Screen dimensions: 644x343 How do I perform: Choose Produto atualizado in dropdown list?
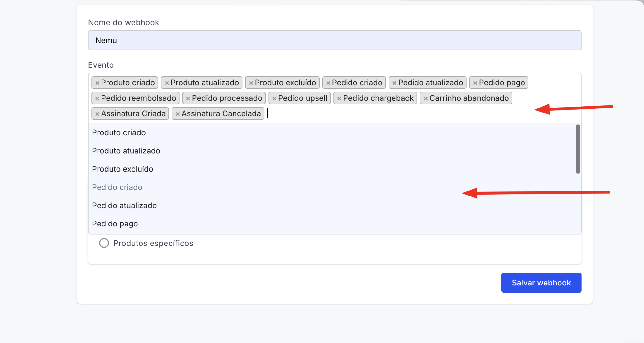126,151
